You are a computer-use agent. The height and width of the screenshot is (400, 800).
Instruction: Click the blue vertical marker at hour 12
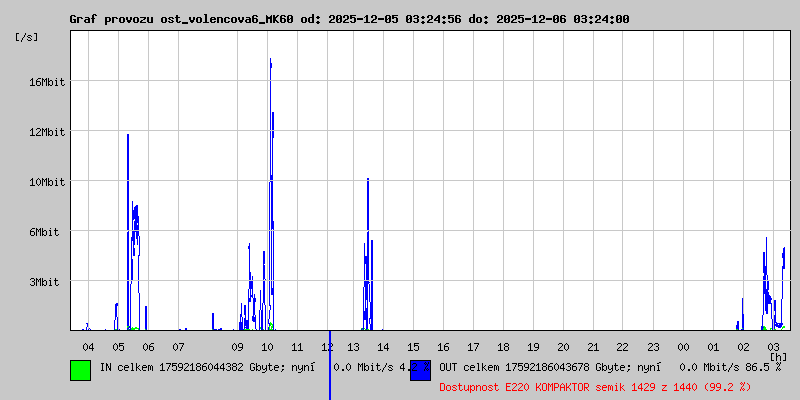[x=329, y=365]
